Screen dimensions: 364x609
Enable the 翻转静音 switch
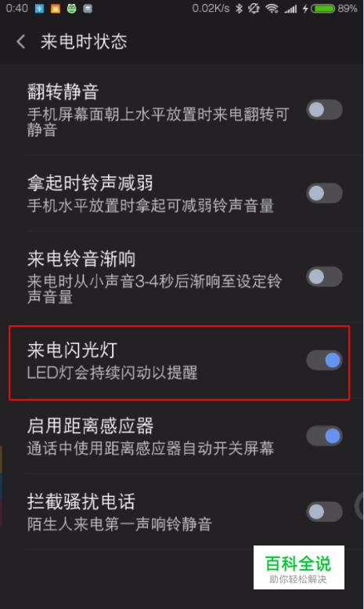(x=324, y=110)
